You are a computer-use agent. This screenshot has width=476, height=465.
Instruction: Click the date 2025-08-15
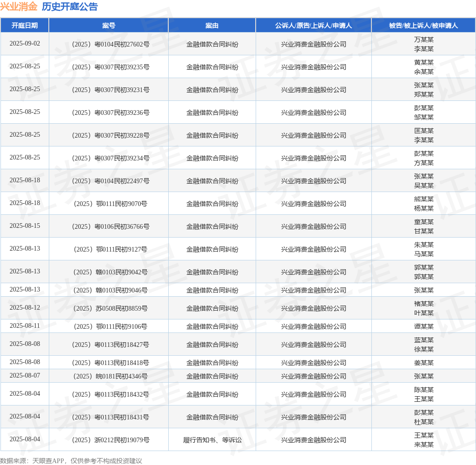tap(25, 226)
